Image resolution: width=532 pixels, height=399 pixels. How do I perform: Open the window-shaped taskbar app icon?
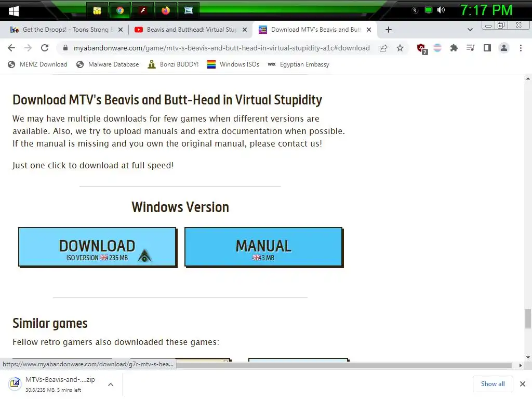tap(188, 10)
